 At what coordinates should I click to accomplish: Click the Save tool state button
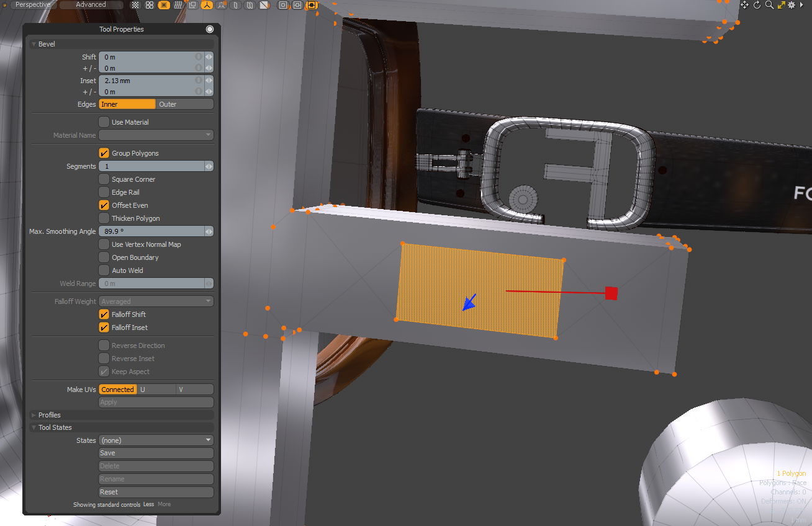click(156, 453)
